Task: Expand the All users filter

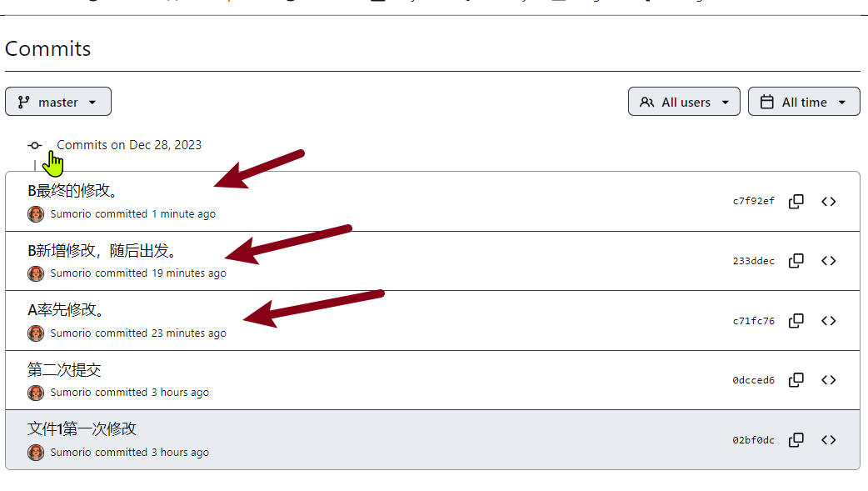Action: pos(684,102)
